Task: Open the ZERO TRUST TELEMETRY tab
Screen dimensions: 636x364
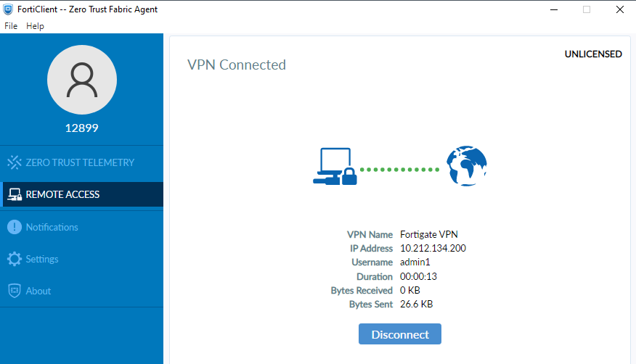Action: (81, 162)
